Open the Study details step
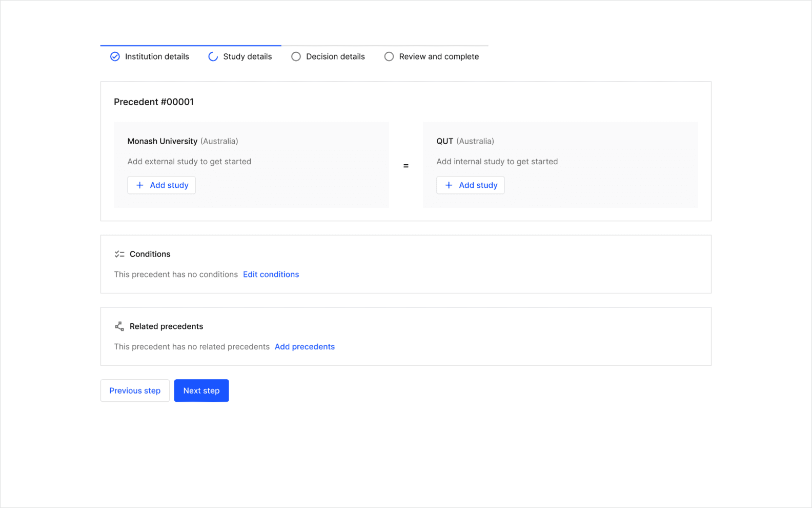Viewport: 812px width, 508px height. point(240,56)
